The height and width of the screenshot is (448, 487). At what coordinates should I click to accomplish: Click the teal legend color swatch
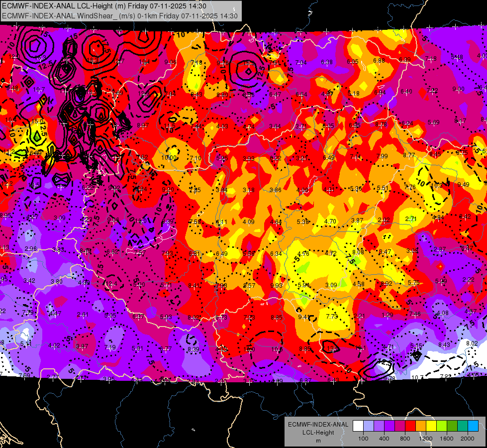[463, 426]
